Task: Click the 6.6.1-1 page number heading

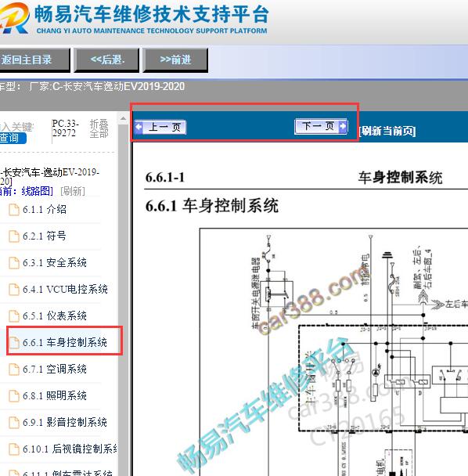Action: coord(165,178)
